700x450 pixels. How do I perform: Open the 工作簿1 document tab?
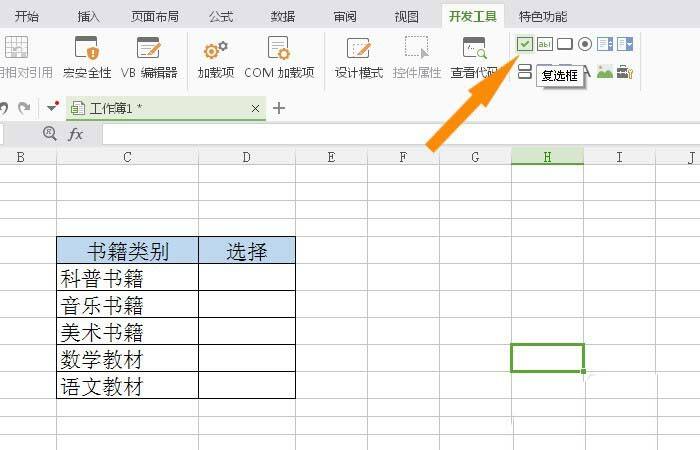pos(166,108)
